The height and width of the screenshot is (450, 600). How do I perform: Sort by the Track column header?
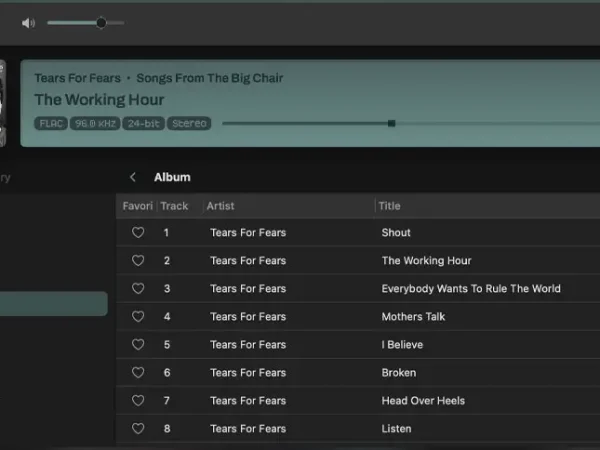coord(174,206)
